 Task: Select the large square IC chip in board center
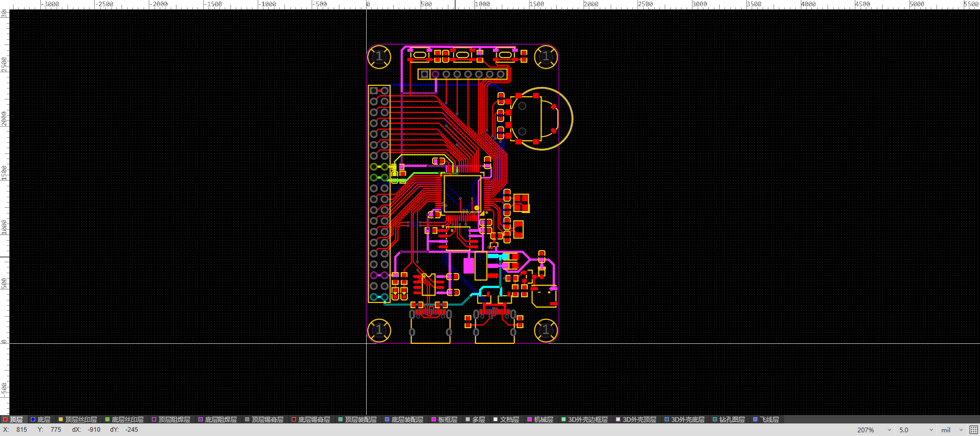click(462, 194)
